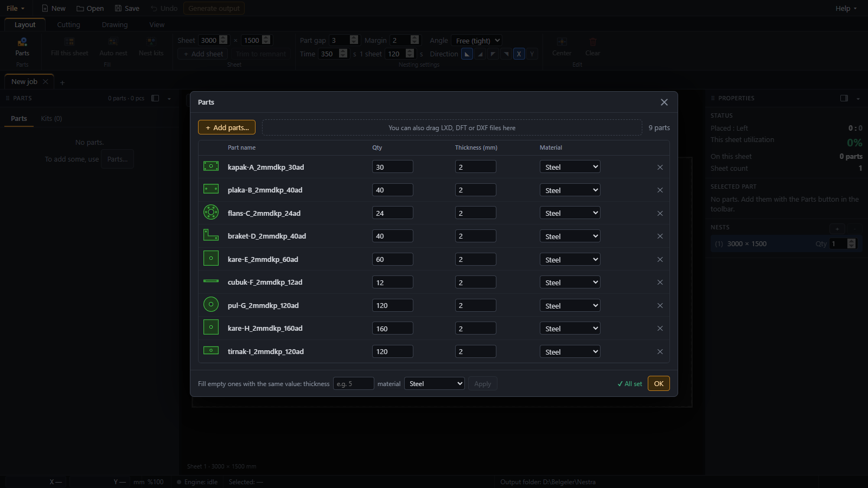Screen dimensions: 868x488
Task: Select the Kits (0) tab
Action: point(52,118)
